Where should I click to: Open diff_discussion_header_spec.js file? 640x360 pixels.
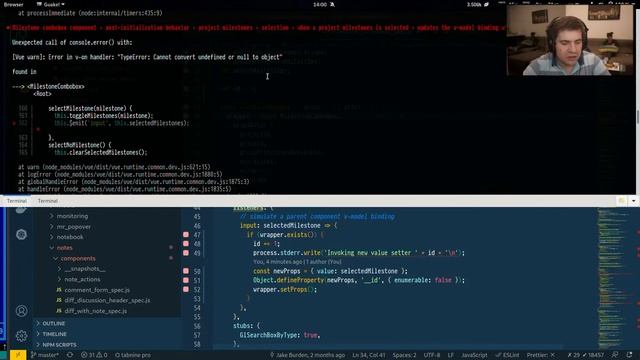pyautogui.click(x=107, y=300)
